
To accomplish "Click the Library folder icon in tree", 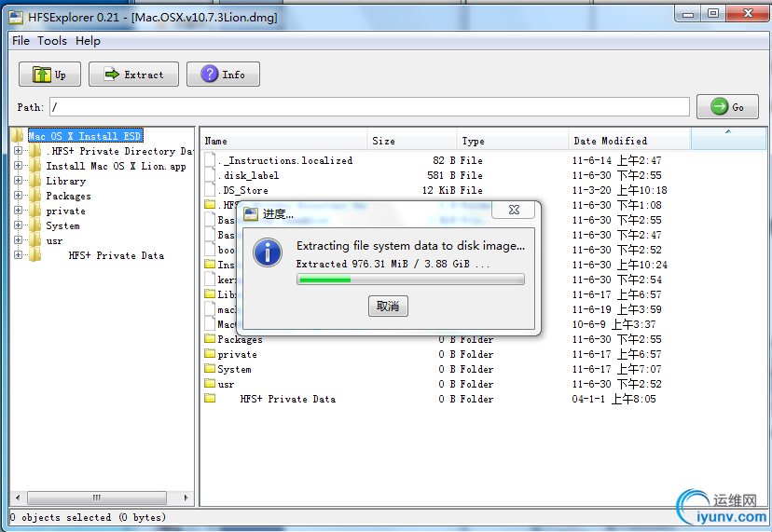I will click(x=34, y=181).
